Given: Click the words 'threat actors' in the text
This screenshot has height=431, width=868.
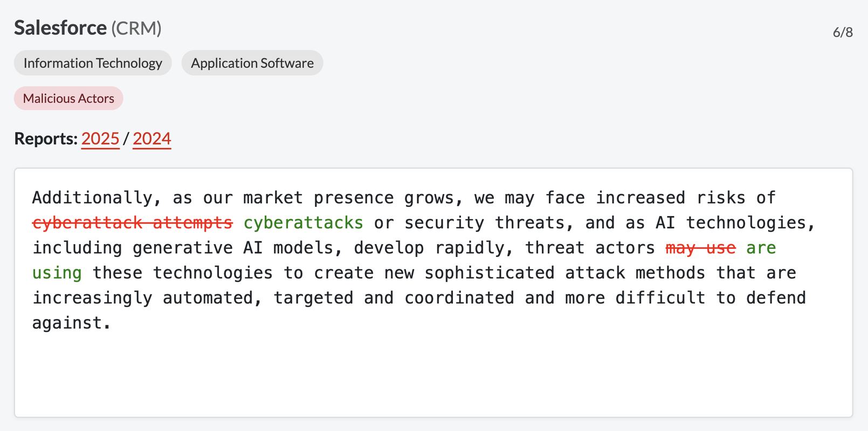Looking at the screenshot, I should click(590, 248).
